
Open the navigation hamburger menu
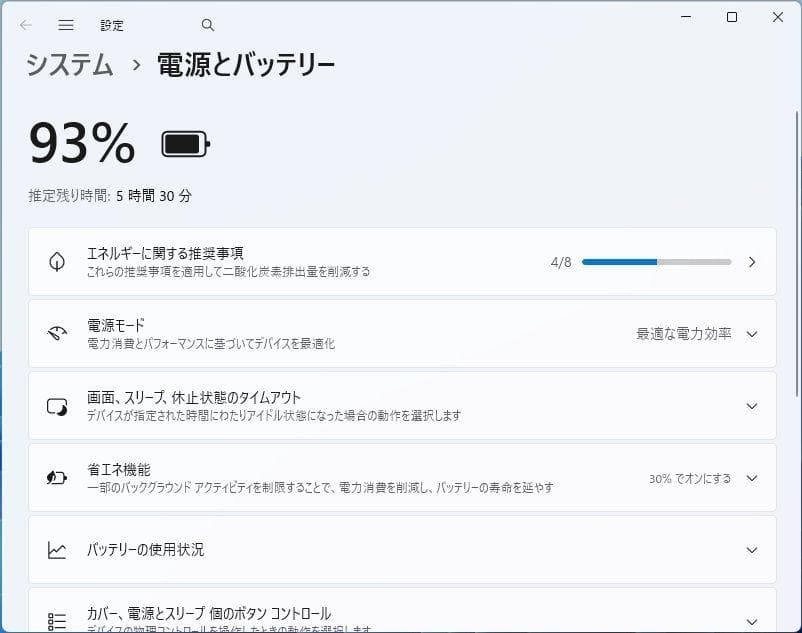[x=66, y=25]
